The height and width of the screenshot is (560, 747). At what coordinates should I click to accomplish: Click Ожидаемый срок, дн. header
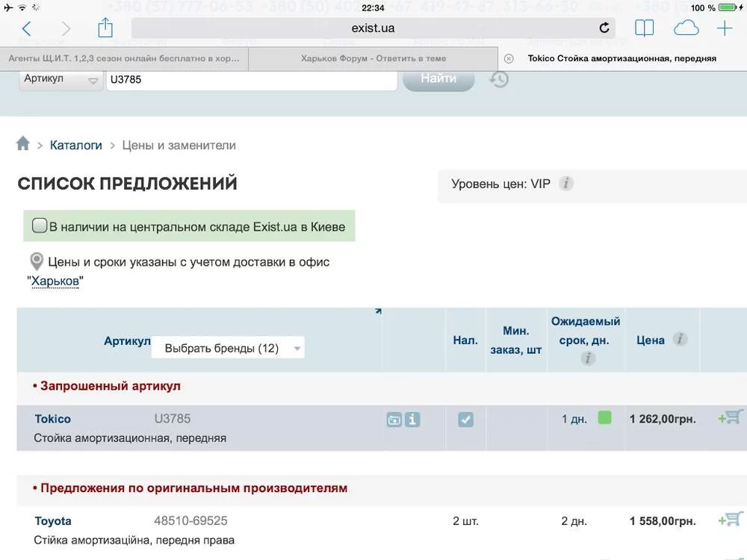(x=586, y=331)
